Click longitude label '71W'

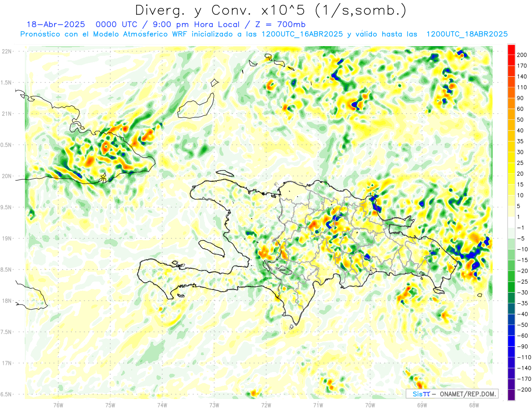pyautogui.click(x=318, y=405)
